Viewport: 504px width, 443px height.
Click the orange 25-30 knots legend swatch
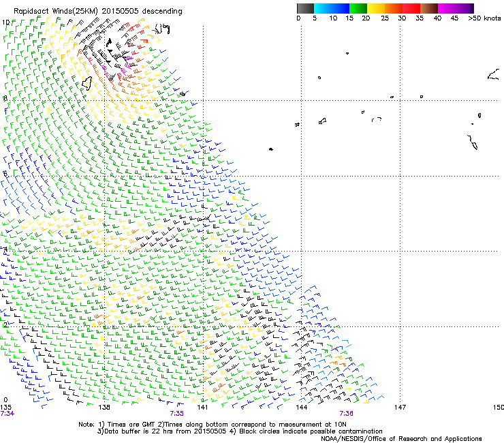coord(394,8)
